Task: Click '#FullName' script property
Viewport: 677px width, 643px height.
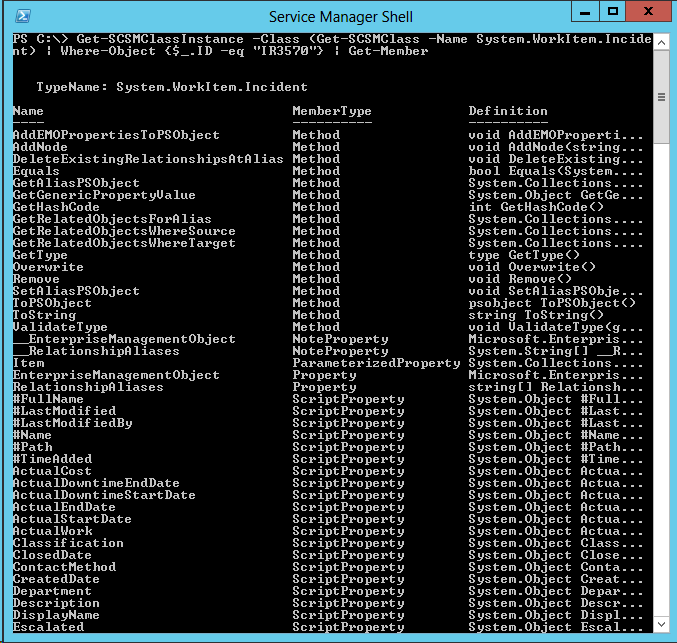Action: point(48,399)
